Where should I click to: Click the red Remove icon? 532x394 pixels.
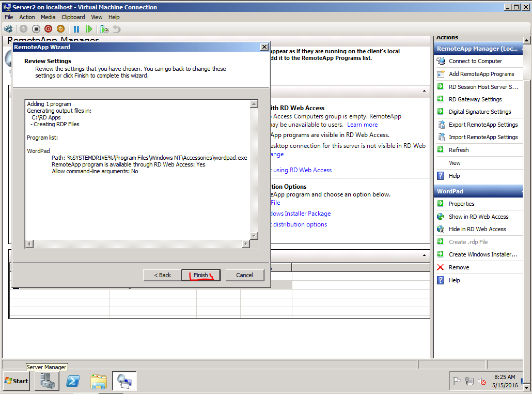pos(441,267)
